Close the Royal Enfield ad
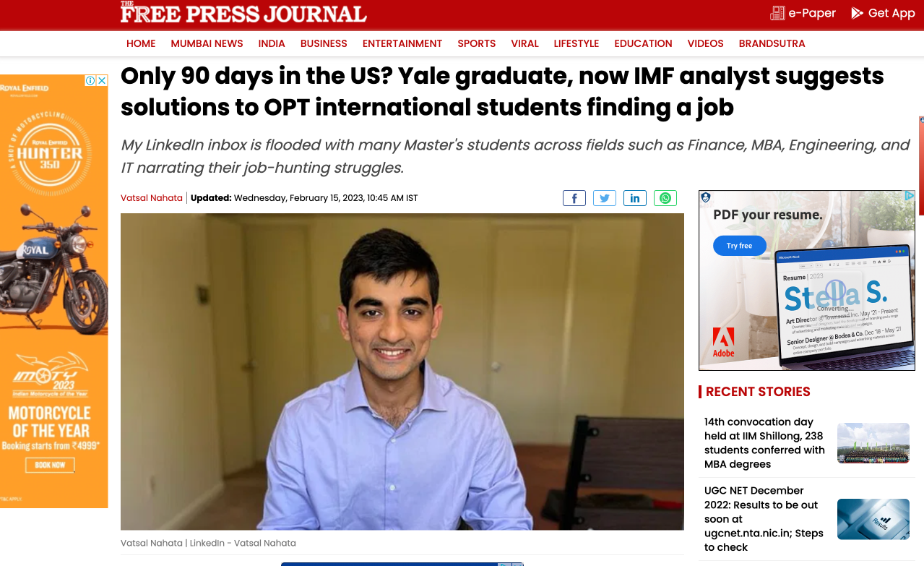Screen dimensions: 924x566 pyautogui.click(x=102, y=80)
